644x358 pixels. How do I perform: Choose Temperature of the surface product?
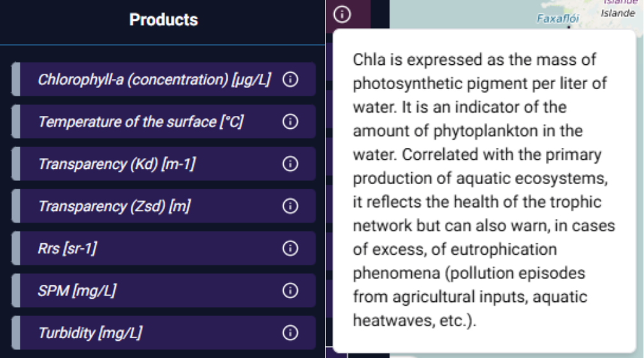pyautogui.click(x=140, y=122)
